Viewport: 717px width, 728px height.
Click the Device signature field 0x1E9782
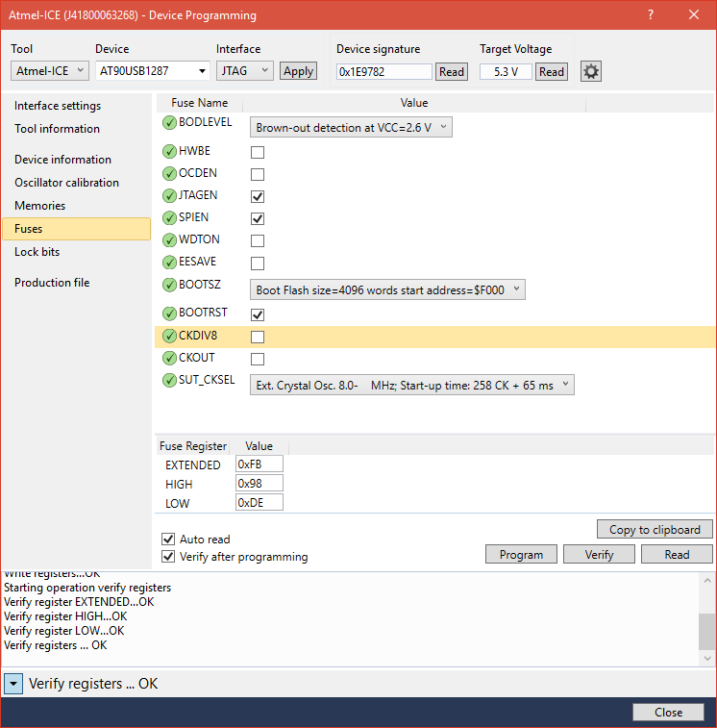tap(384, 72)
